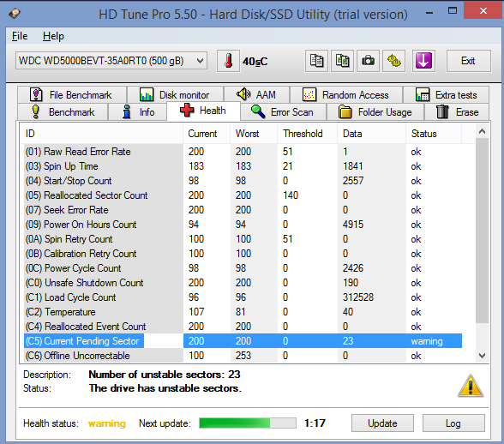Click the ID column header
This screenshot has height=444, width=504.
click(103, 134)
